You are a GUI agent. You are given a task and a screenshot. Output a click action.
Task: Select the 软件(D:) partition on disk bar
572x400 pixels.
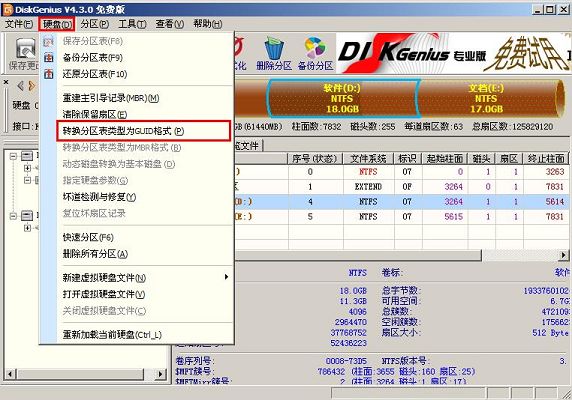[x=342, y=98]
